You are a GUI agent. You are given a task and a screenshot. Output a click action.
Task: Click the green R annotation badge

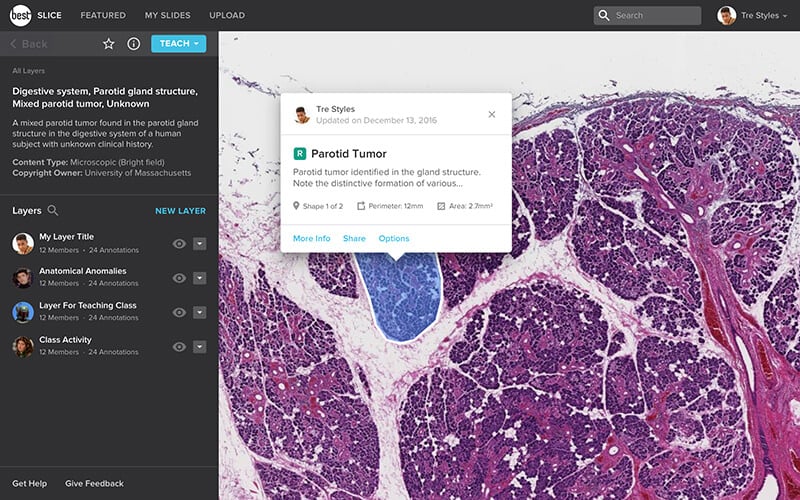[x=299, y=154]
